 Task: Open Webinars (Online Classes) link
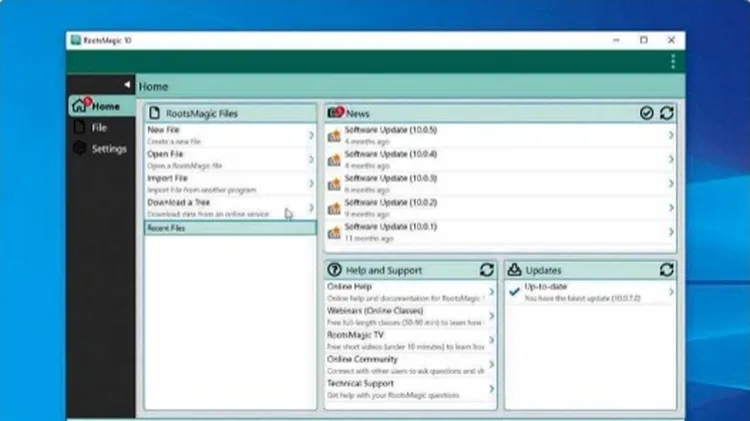click(410, 316)
